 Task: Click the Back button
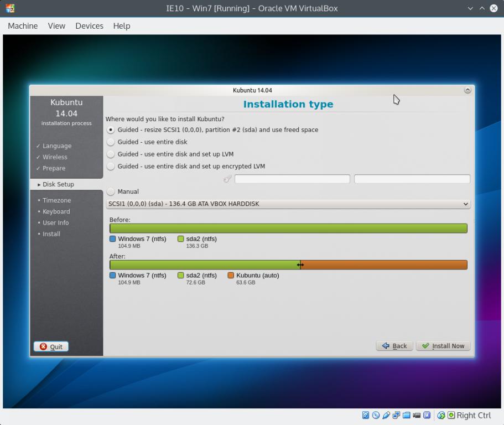(394, 346)
